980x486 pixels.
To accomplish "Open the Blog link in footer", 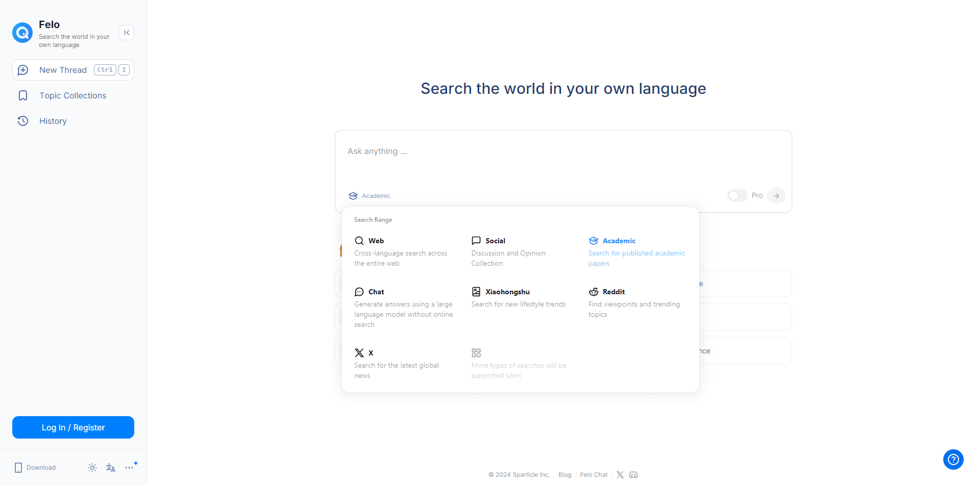I will point(565,475).
